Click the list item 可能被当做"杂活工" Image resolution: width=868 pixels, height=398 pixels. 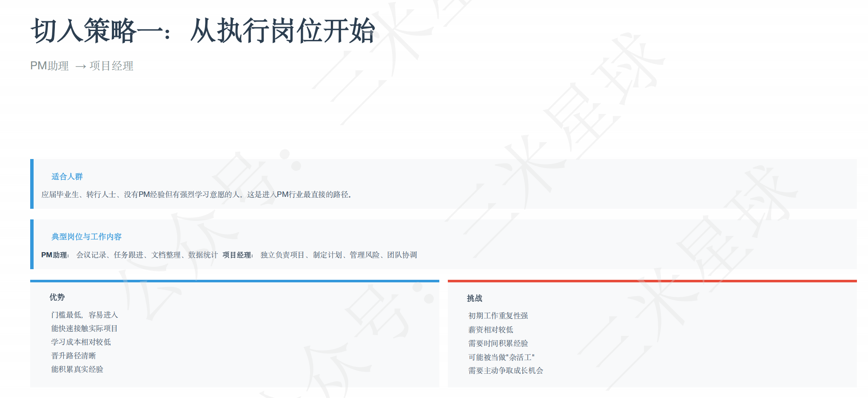coord(501,358)
